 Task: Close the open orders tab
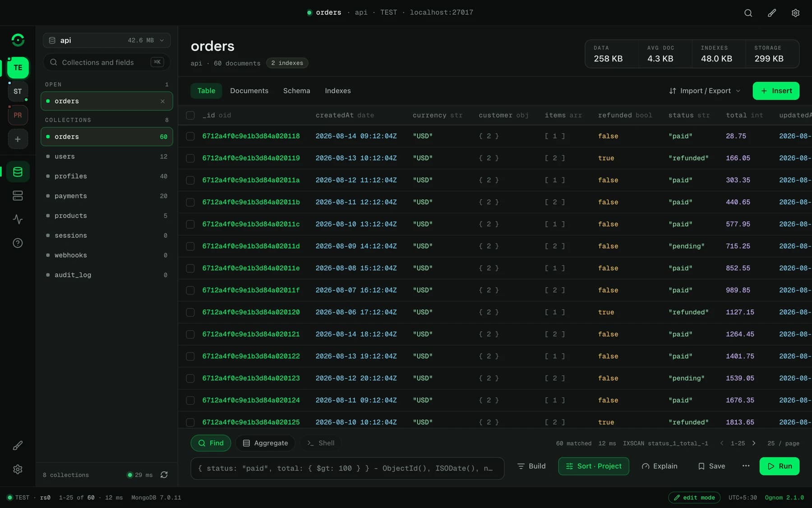coord(162,101)
